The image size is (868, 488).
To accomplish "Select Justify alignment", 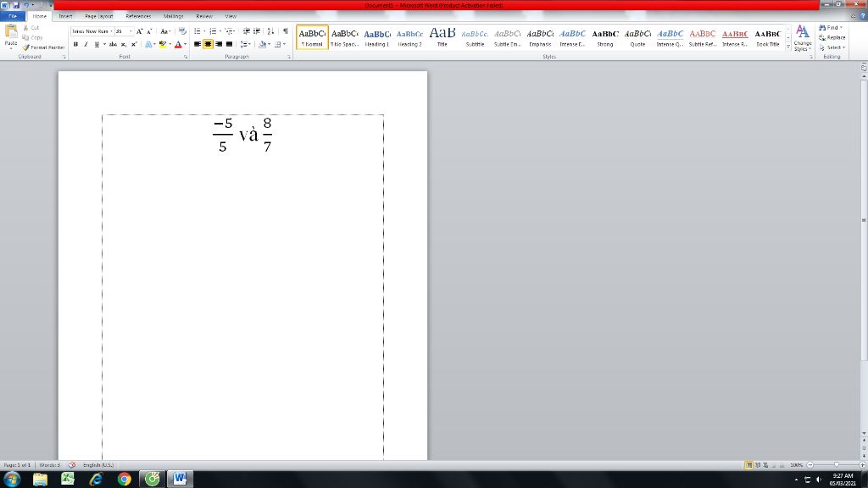I will [229, 44].
